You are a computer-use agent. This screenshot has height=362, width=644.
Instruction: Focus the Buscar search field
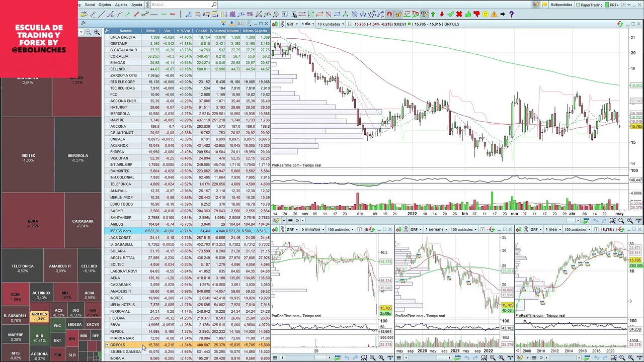point(180,5)
